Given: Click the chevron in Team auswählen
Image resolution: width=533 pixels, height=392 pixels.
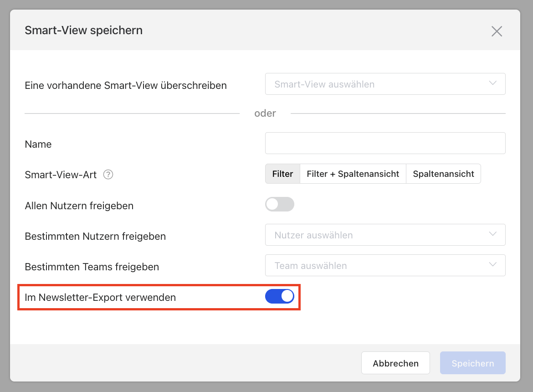Looking at the screenshot, I should tap(492, 265).
